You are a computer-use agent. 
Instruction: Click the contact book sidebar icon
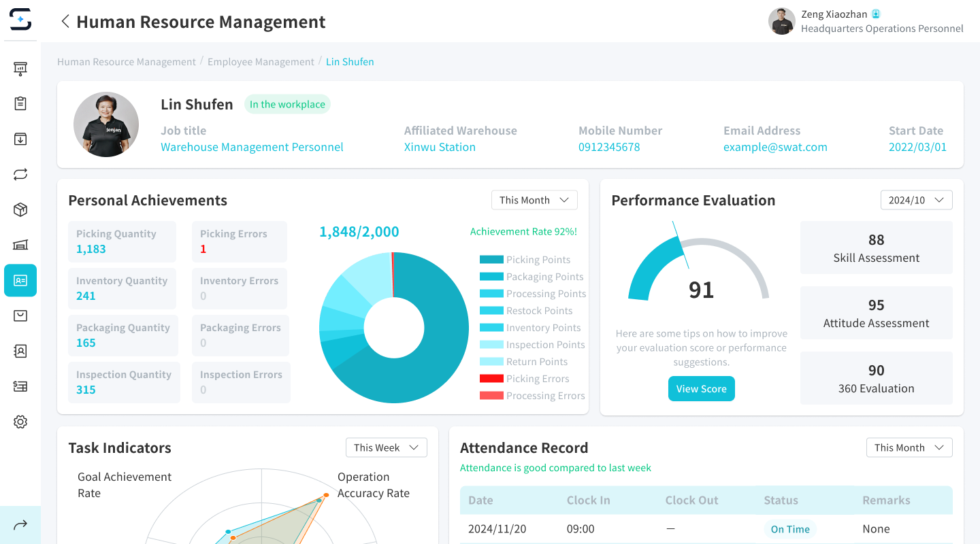[x=20, y=351]
